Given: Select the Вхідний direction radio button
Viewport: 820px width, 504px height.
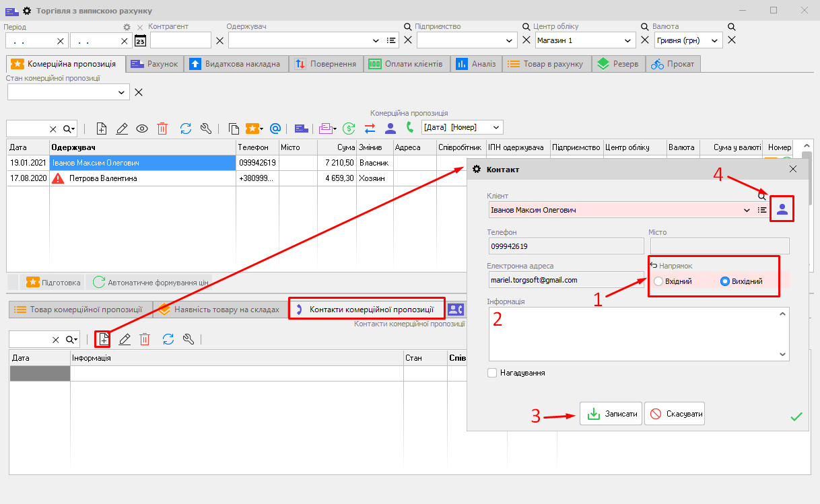Looking at the screenshot, I should tap(658, 281).
